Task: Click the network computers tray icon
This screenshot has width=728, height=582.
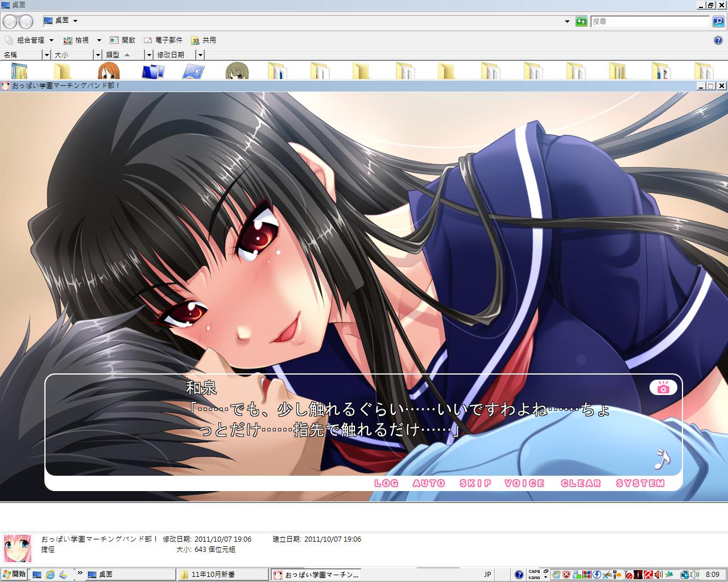Action: (684, 575)
